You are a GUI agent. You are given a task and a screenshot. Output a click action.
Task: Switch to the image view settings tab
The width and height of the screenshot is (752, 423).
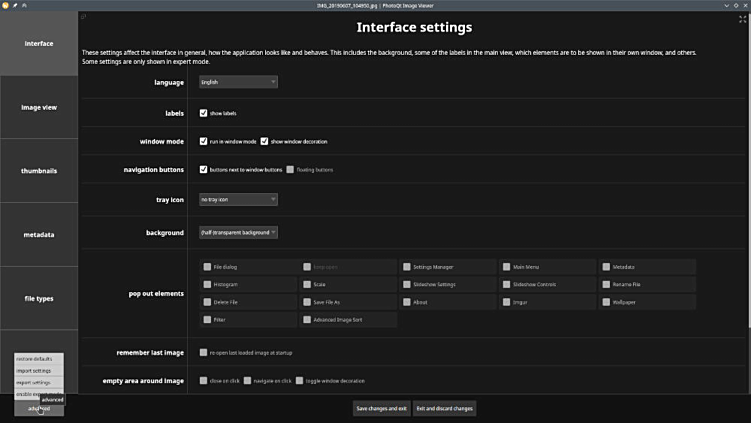coord(39,107)
